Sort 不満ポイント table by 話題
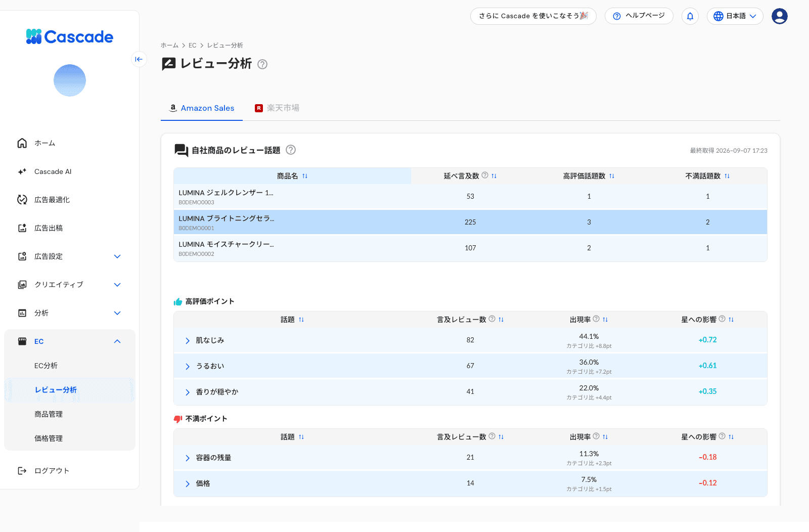This screenshot has width=809, height=532. [301, 437]
